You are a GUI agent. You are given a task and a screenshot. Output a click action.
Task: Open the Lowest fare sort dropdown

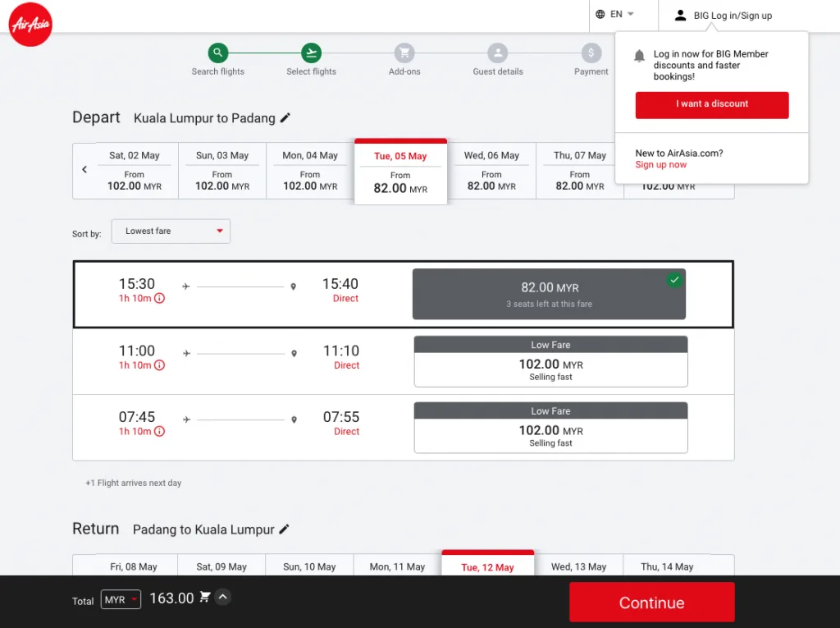tap(171, 231)
